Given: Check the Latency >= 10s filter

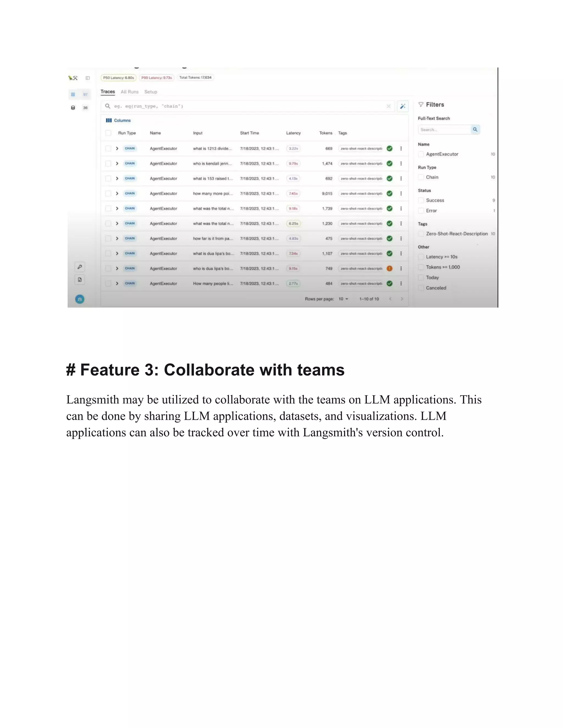Looking at the screenshot, I should (421, 257).
